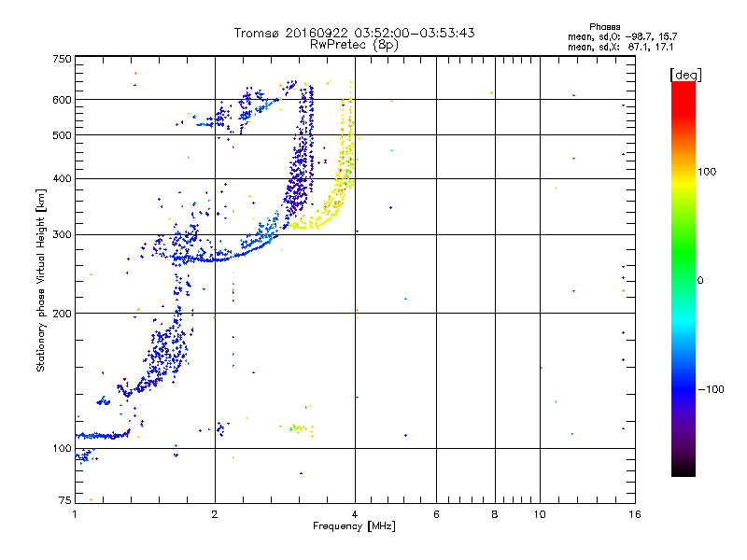Click the "Phases" heading text
Screen dimensions: 747x560
tap(604, 27)
